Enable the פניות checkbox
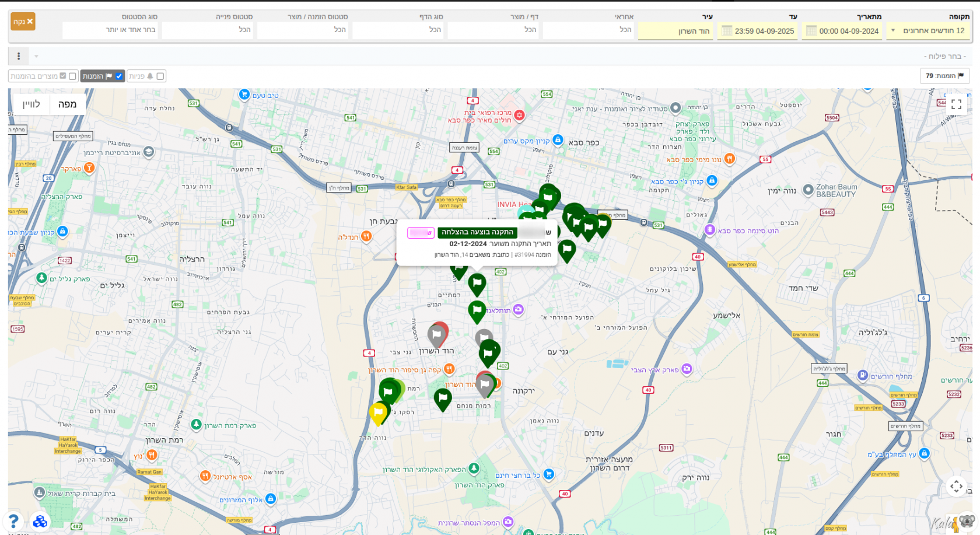The height and width of the screenshot is (535, 980). (160, 76)
